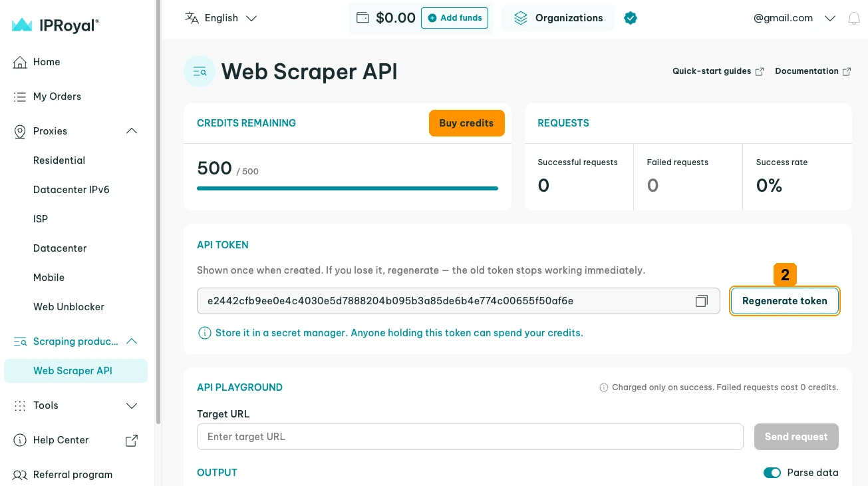Open the English language dropdown
This screenshot has width=868, height=486.
pos(221,18)
